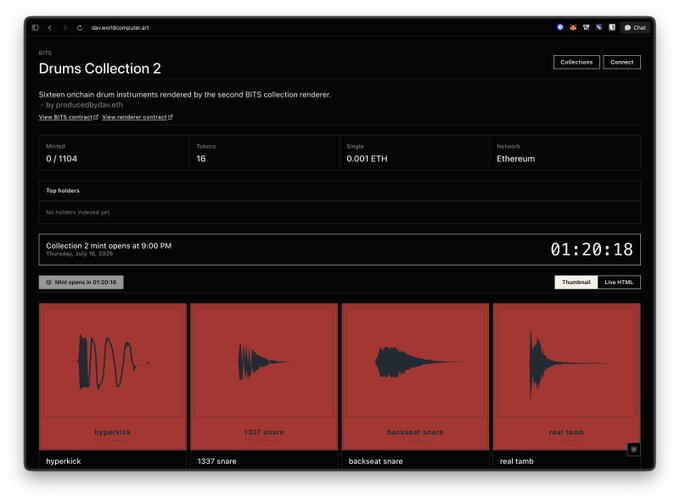Open the white glasses extension icon
Viewport: 680px width, 503px height.
[586, 27]
